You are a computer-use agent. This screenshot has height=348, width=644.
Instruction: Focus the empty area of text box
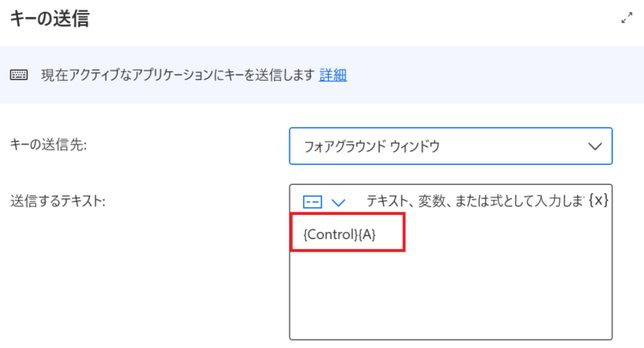point(451,295)
